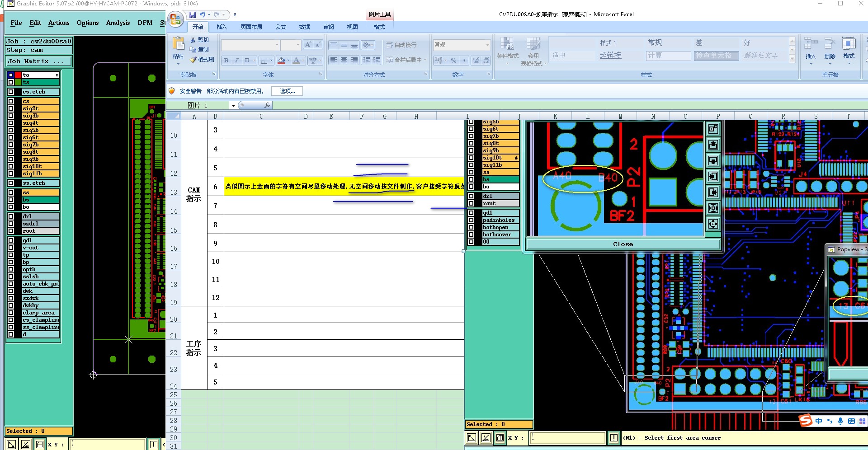Viewport: 868px width, 450px height.
Task: Click the Format Painter (格式刷) icon
Action: (x=193, y=60)
